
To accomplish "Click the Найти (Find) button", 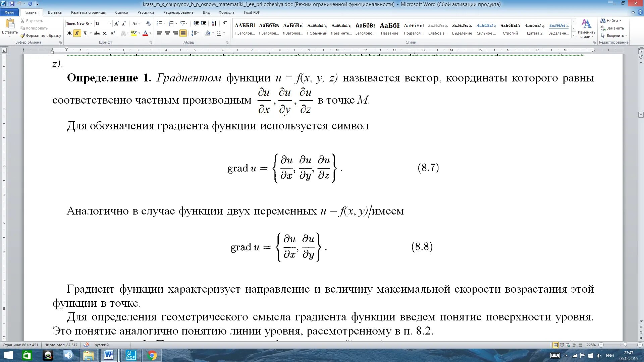I will pyautogui.click(x=611, y=21).
